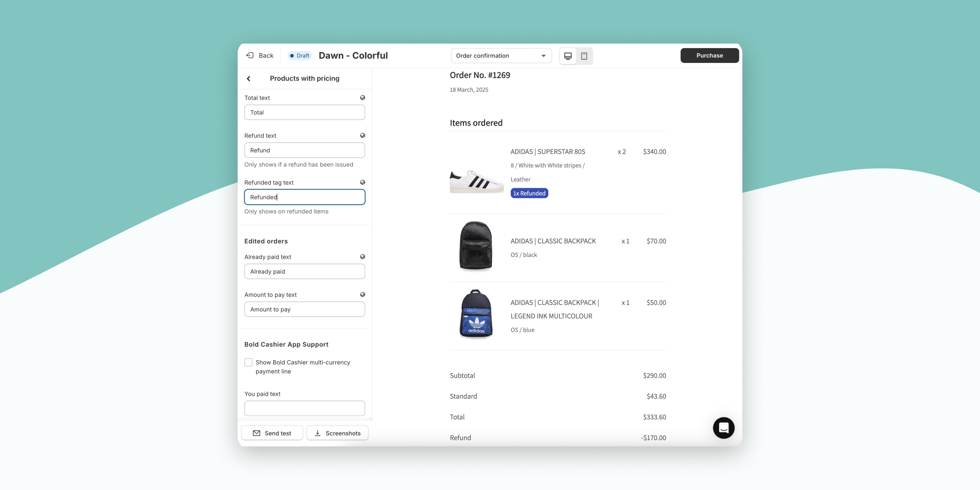Click the globe icon beside Refunded tag text
The width and height of the screenshot is (980, 490).
tap(363, 182)
